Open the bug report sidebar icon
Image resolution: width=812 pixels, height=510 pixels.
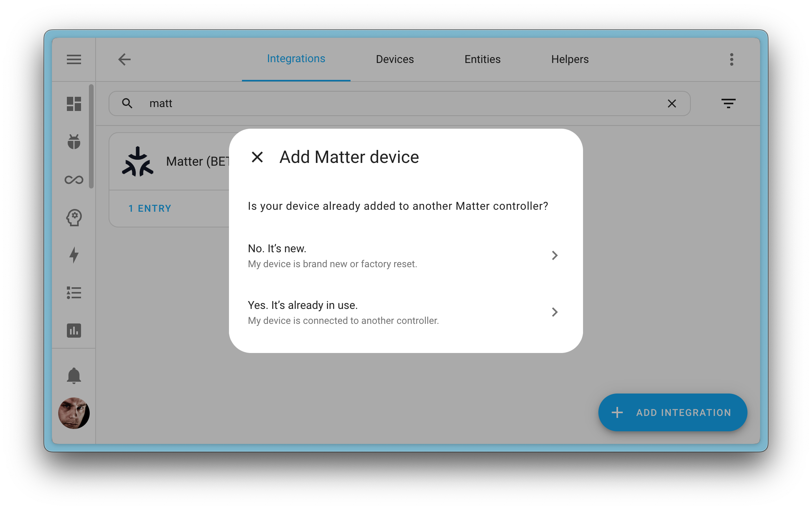(74, 142)
